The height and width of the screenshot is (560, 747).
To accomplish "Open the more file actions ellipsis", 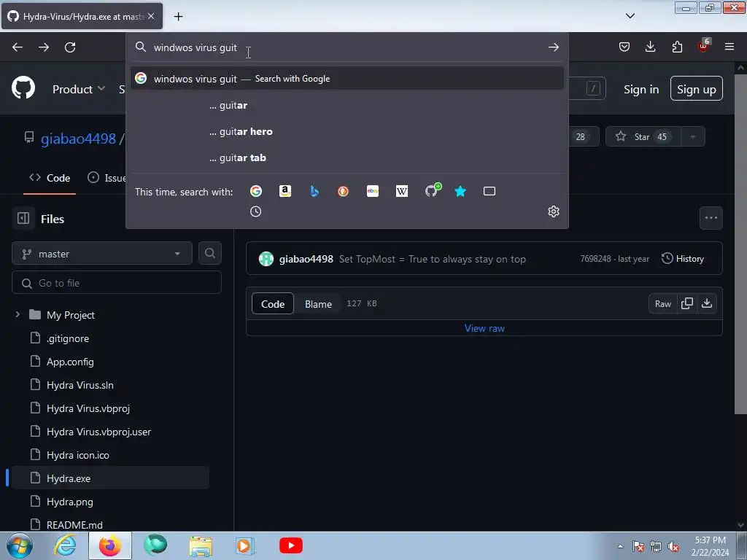I will click(711, 218).
